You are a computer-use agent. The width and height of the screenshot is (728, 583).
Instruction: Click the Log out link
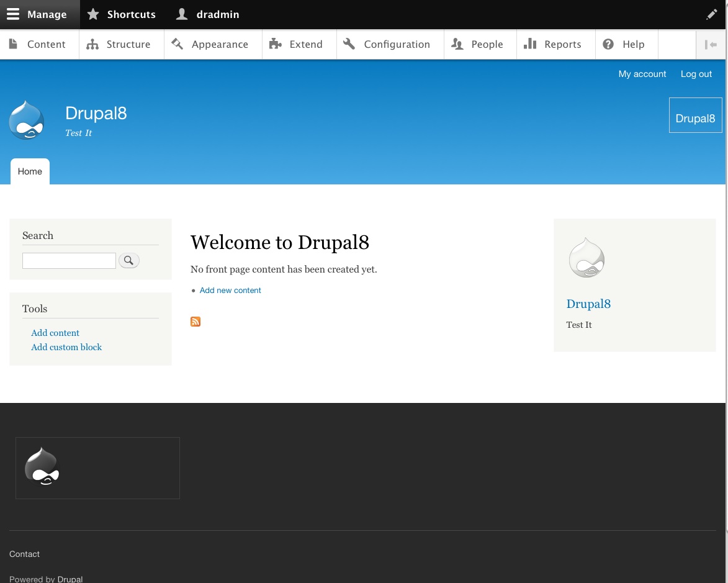(x=696, y=74)
